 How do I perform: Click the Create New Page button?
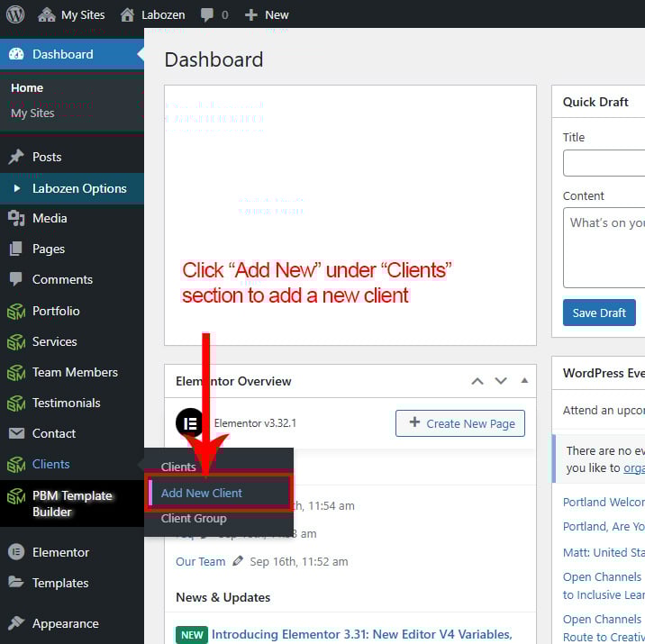[x=460, y=423]
